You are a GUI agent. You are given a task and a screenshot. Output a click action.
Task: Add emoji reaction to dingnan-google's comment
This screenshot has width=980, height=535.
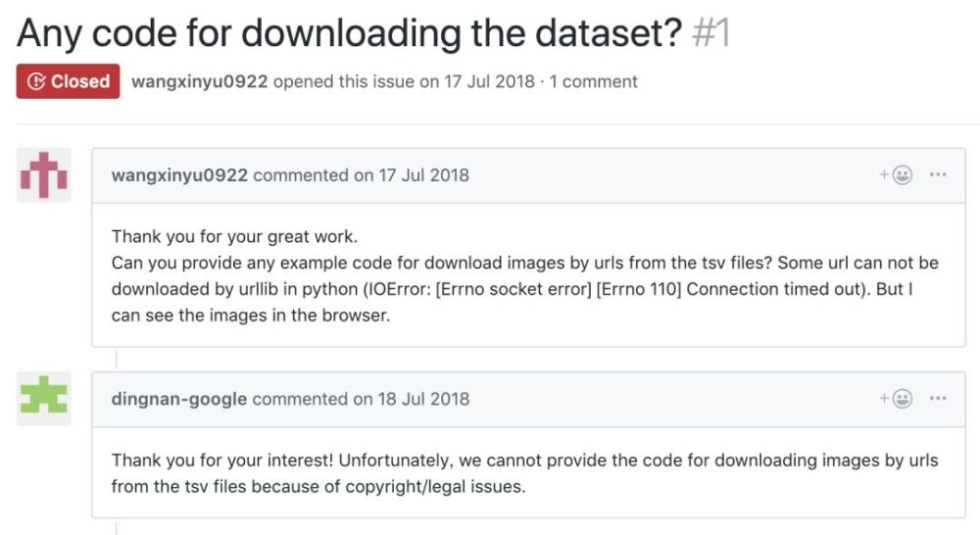[897, 399]
